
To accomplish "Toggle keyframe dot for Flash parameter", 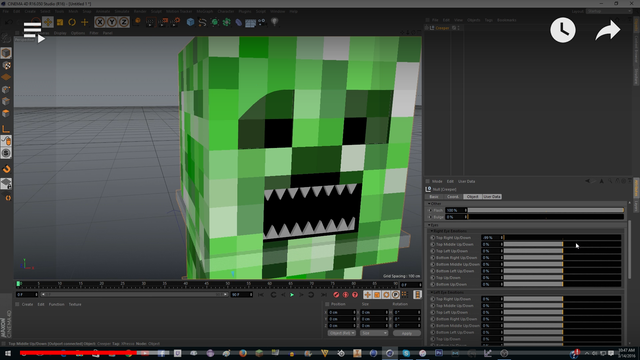I will (431, 210).
